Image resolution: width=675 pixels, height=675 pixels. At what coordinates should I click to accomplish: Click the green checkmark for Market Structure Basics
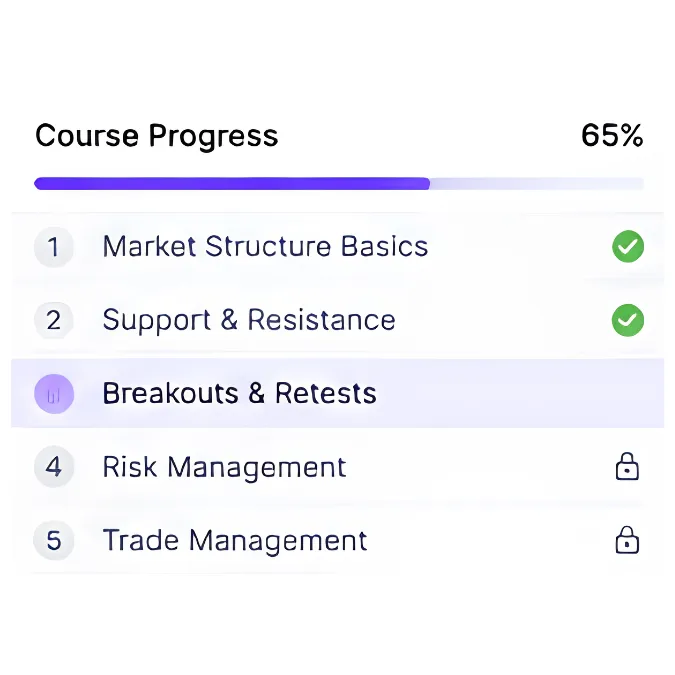click(x=628, y=246)
